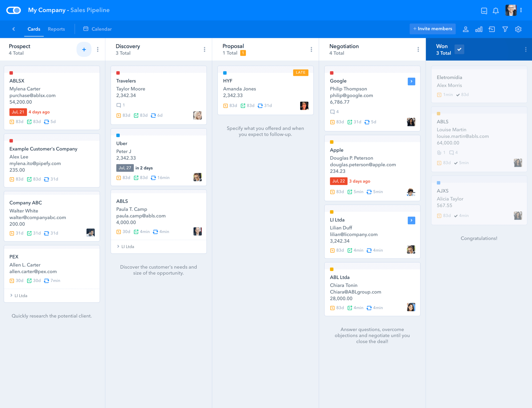532x408 pixels.
Task: Click assignee avatar on Company ABC card
Action: [90, 232]
